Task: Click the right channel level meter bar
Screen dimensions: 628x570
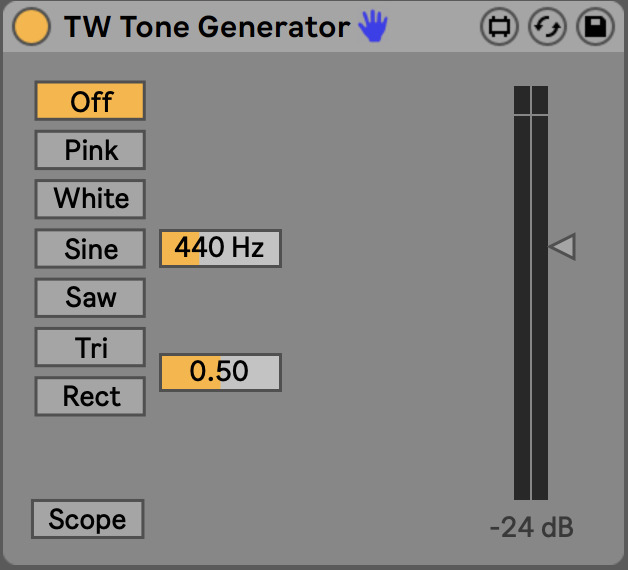Action: click(540, 300)
